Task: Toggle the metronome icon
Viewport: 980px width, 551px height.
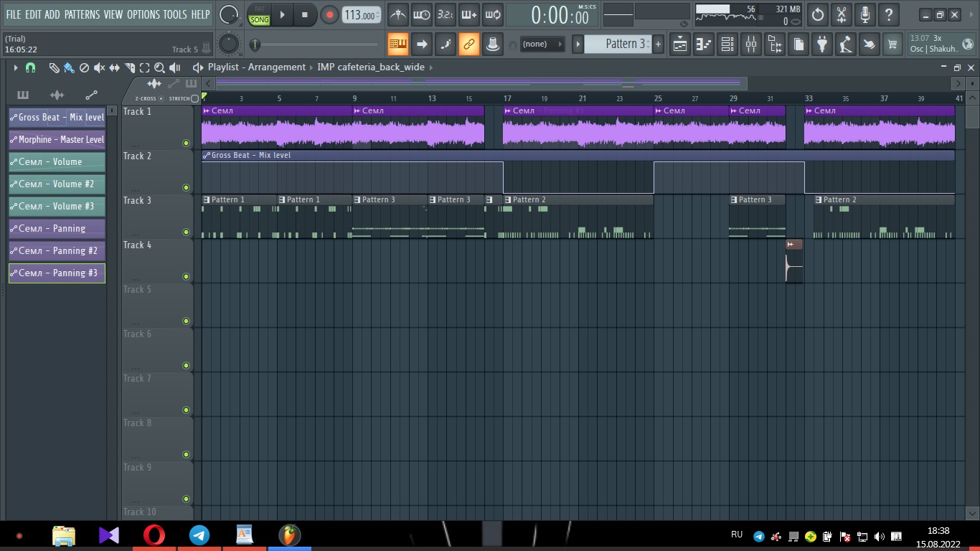Action: [397, 14]
